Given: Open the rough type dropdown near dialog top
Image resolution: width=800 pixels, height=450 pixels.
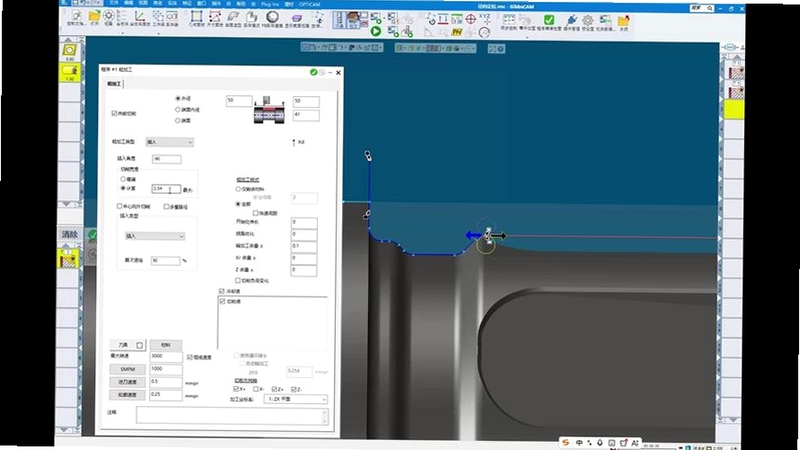Looking at the screenshot, I should [x=170, y=142].
